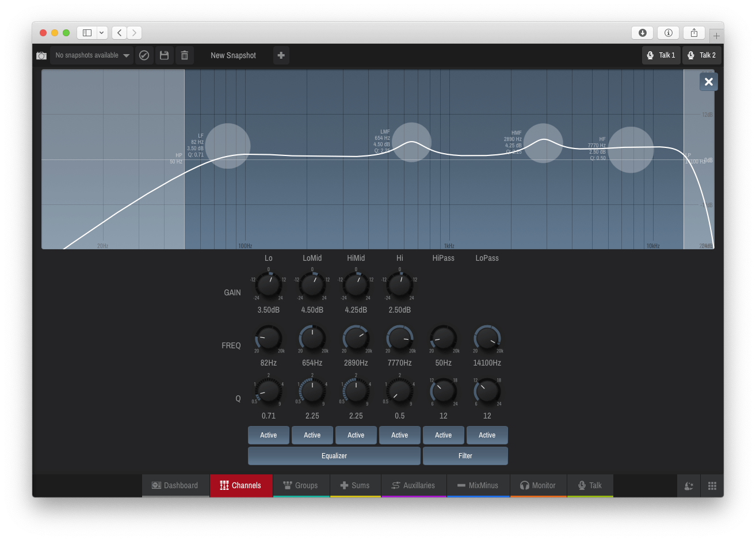Click the HiMid gain value 4.25dB
The image size is (756, 540).
coord(356,310)
